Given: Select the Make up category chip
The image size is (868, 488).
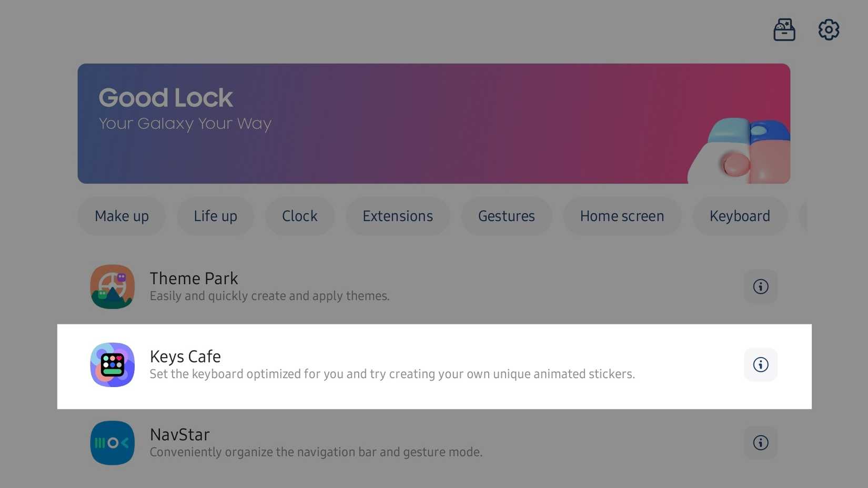Looking at the screenshot, I should 122,216.
